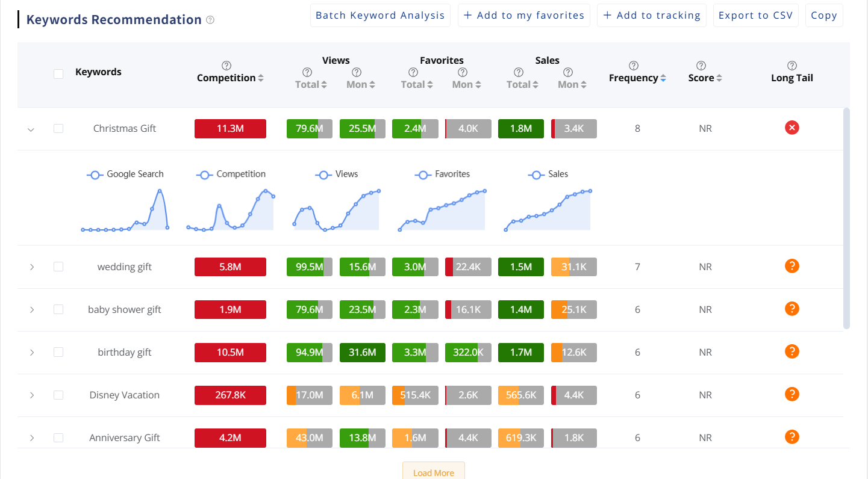Click the red long-tail status icon for Christmas Gift
The image size is (868, 479).
point(792,128)
